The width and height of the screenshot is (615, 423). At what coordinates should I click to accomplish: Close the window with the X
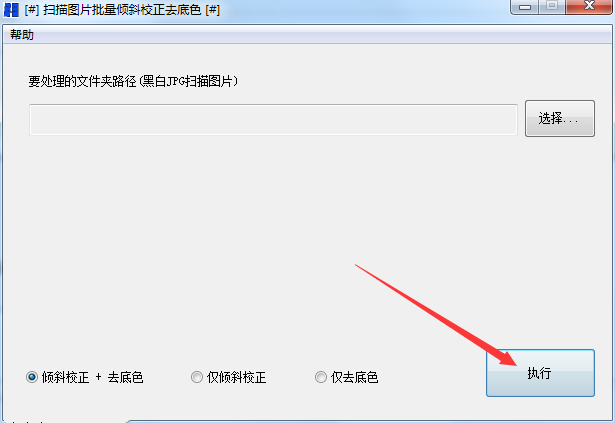(589, 6)
